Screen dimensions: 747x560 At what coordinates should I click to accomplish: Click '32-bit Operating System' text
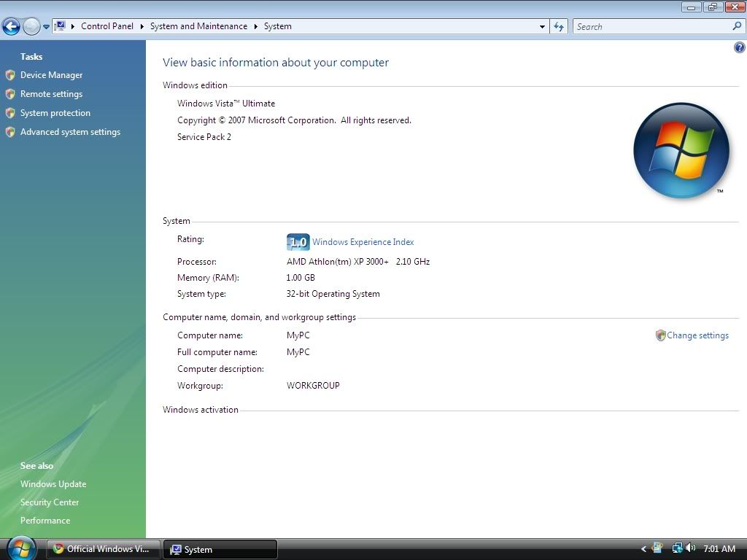pos(333,294)
